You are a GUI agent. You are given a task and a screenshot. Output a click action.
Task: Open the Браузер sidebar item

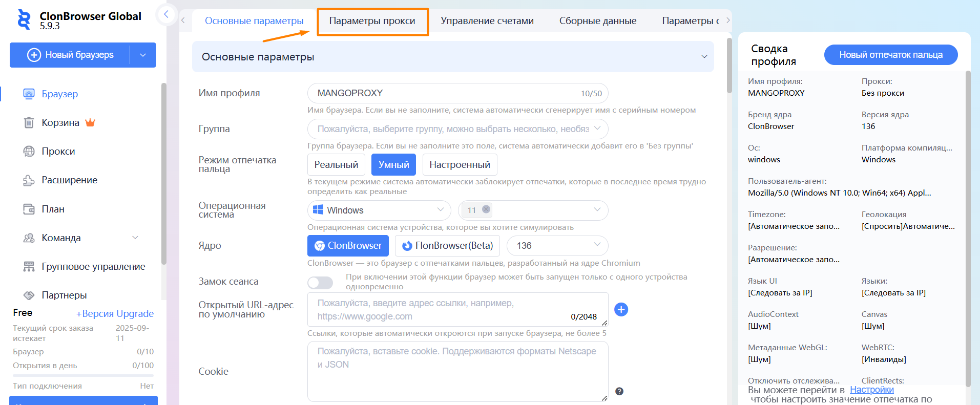tap(60, 94)
